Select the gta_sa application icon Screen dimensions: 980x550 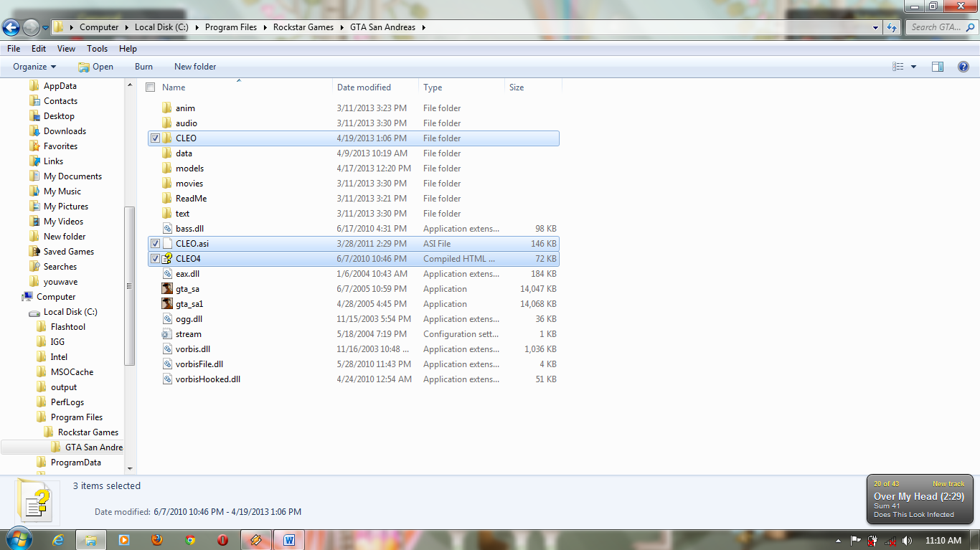tap(167, 289)
